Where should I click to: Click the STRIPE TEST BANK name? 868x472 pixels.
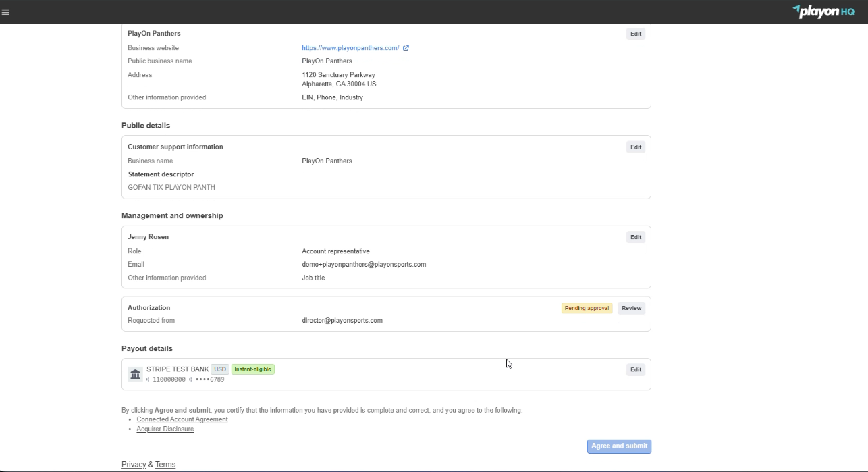coord(178,369)
